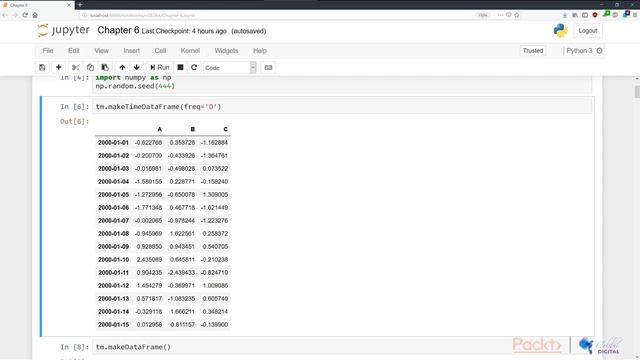The height and width of the screenshot is (360, 640).
Task: Click the 2000-01-10 row index
Action: [x=113, y=260]
